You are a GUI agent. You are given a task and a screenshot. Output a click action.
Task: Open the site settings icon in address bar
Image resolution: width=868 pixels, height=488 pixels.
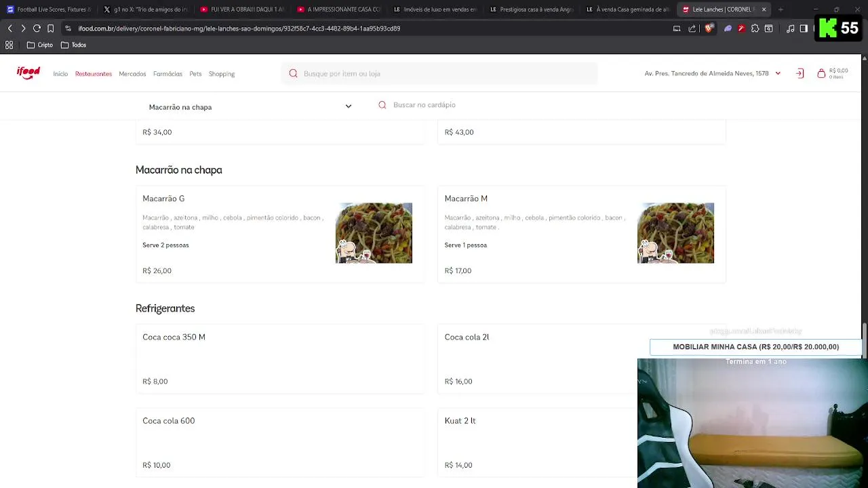click(x=68, y=28)
